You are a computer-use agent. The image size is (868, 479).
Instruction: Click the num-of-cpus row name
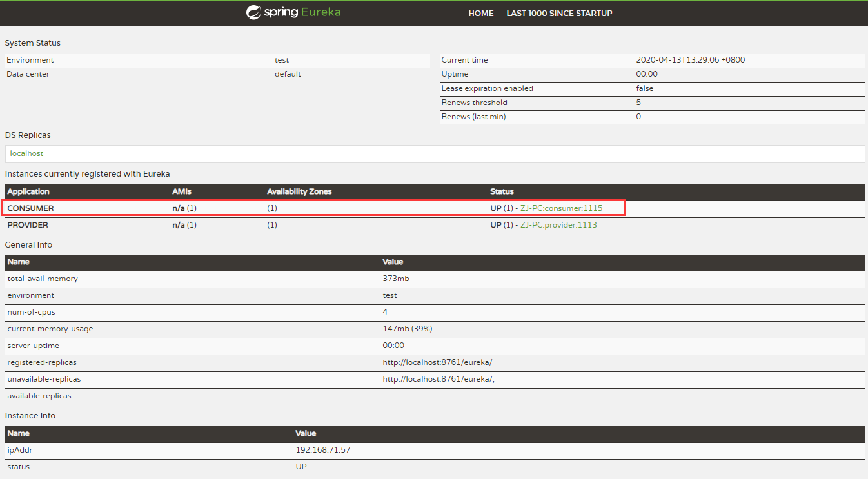(x=31, y=312)
